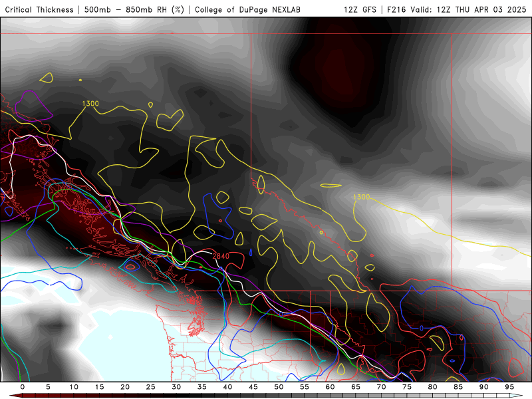Screen dimensions: 532x399
Task: Click the colorbar tick label "55"
Action: click(305, 387)
